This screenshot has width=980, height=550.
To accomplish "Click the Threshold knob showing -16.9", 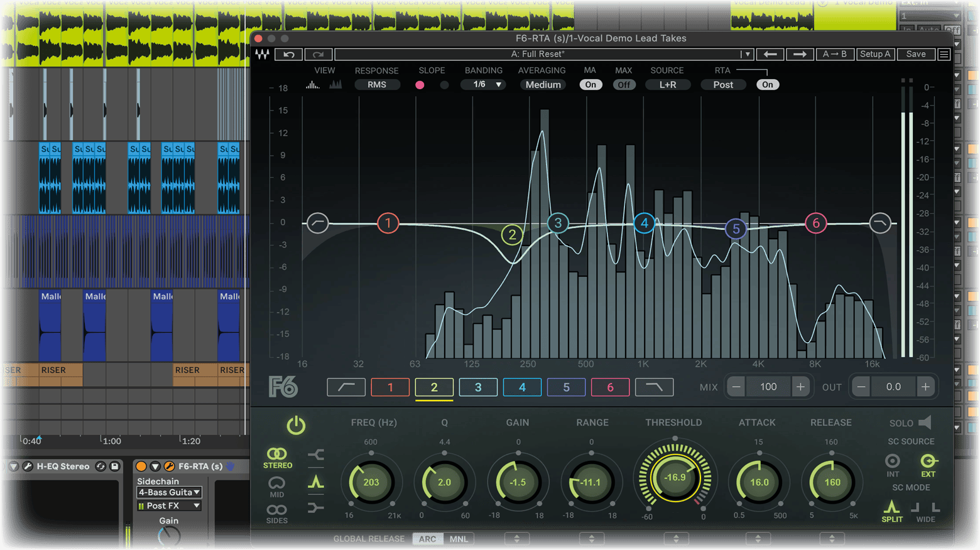I will pyautogui.click(x=675, y=478).
